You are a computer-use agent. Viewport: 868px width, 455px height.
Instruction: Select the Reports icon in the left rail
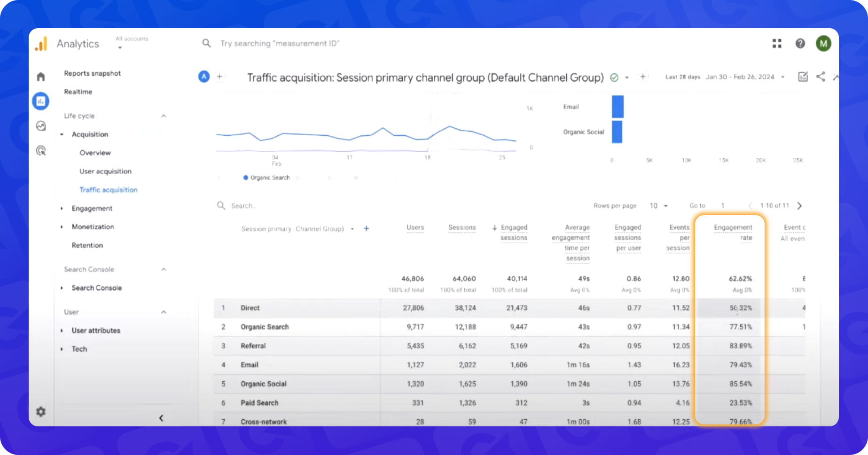(x=40, y=100)
